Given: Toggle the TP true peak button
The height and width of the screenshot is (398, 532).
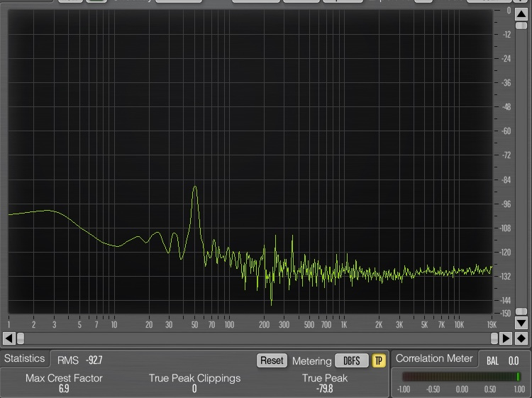Looking at the screenshot, I should (x=379, y=360).
